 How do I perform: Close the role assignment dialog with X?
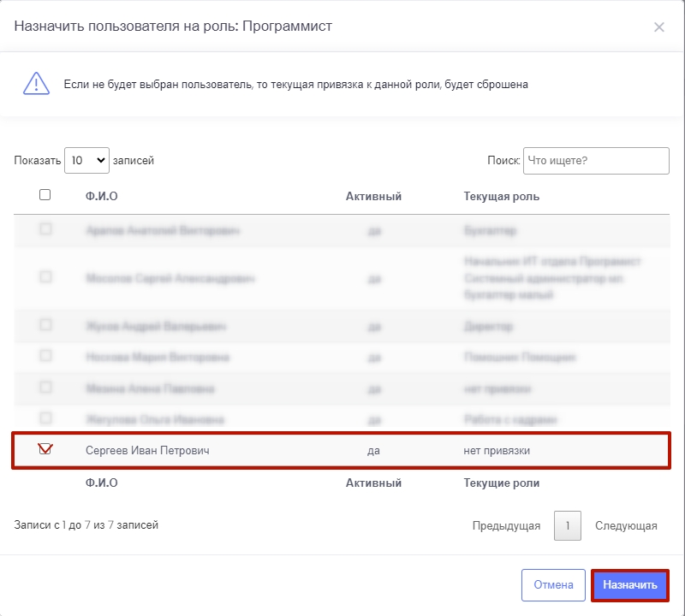pyautogui.click(x=658, y=27)
